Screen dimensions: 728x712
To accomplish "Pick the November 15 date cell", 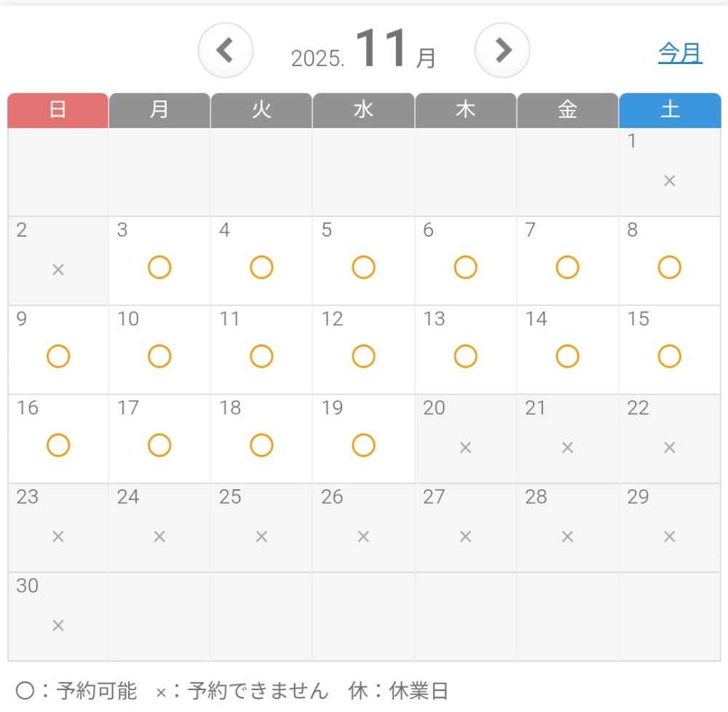I will pyautogui.click(x=669, y=349).
